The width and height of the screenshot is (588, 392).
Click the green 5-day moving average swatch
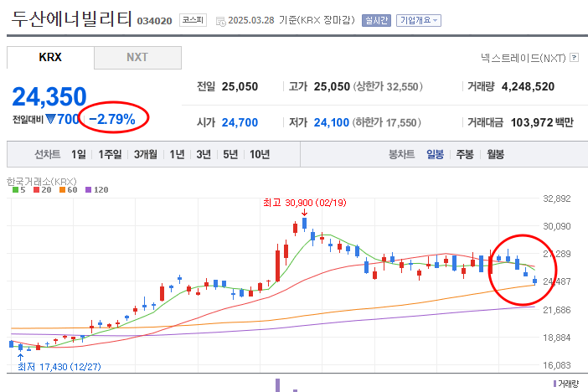(x=15, y=190)
